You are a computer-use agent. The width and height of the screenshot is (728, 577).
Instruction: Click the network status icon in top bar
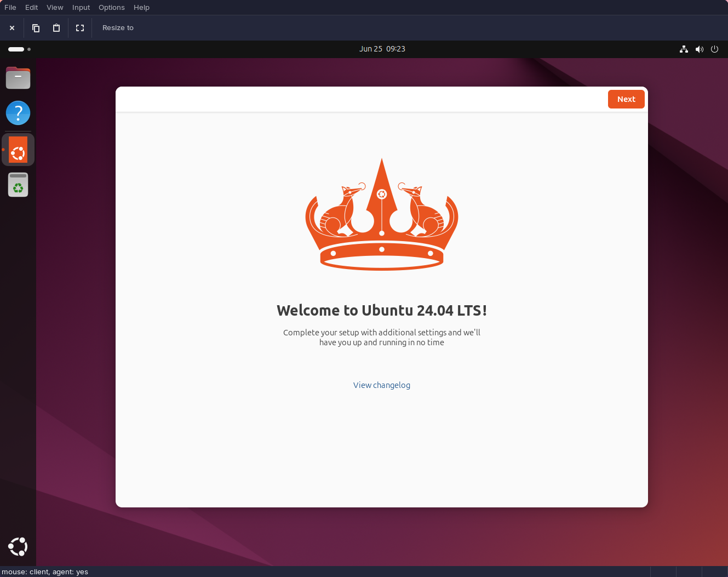(x=684, y=49)
